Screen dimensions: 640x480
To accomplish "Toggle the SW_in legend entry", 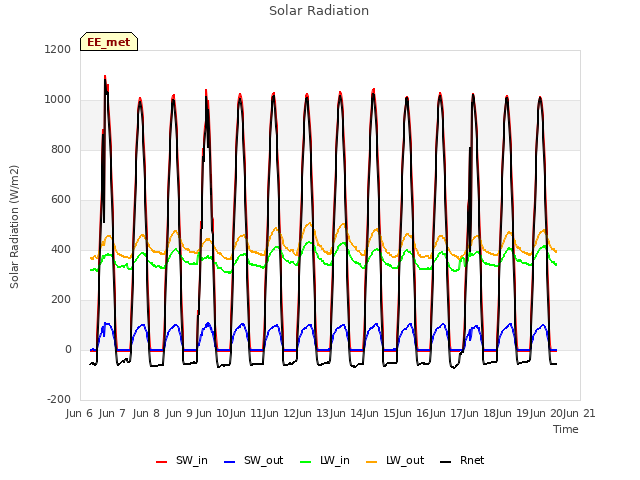I will coord(182,461).
